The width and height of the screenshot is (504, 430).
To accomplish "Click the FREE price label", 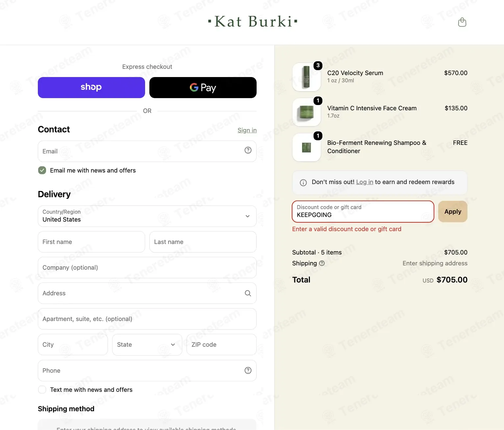I will pos(460,143).
